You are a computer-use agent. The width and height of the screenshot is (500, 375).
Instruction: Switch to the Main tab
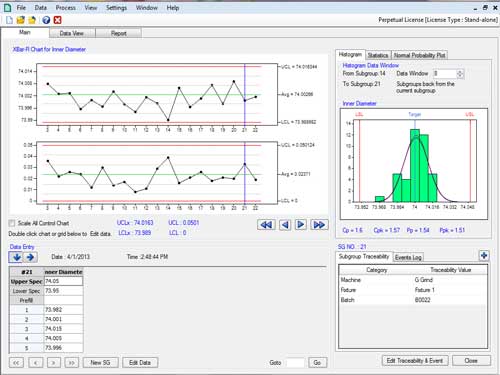(25, 32)
